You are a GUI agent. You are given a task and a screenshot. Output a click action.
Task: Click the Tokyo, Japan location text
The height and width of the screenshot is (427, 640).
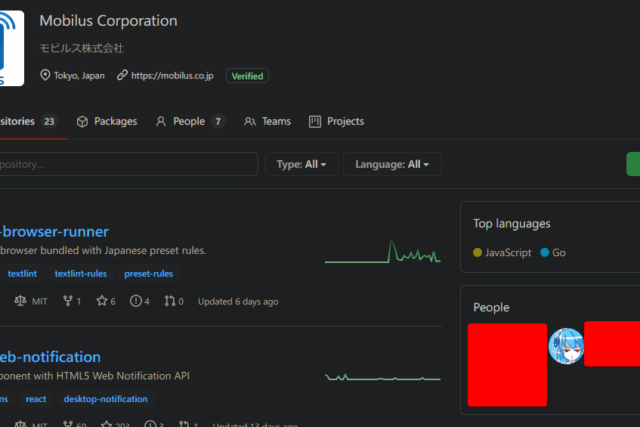point(79,76)
